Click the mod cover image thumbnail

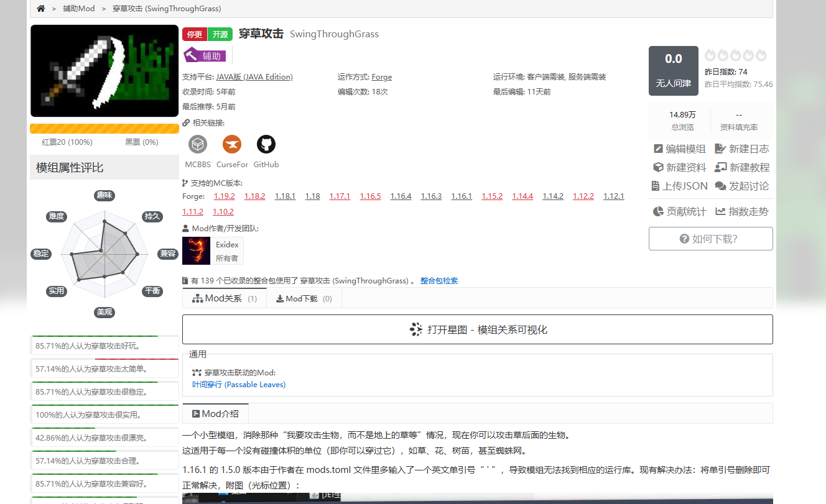[104, 71]
